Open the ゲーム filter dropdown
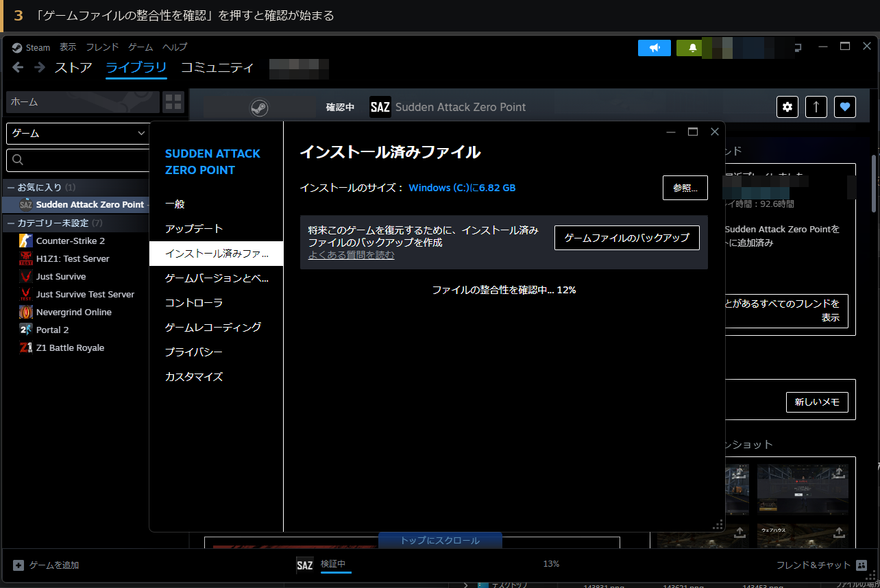Screen dimensions: 880x588 (x=78, y=133)
